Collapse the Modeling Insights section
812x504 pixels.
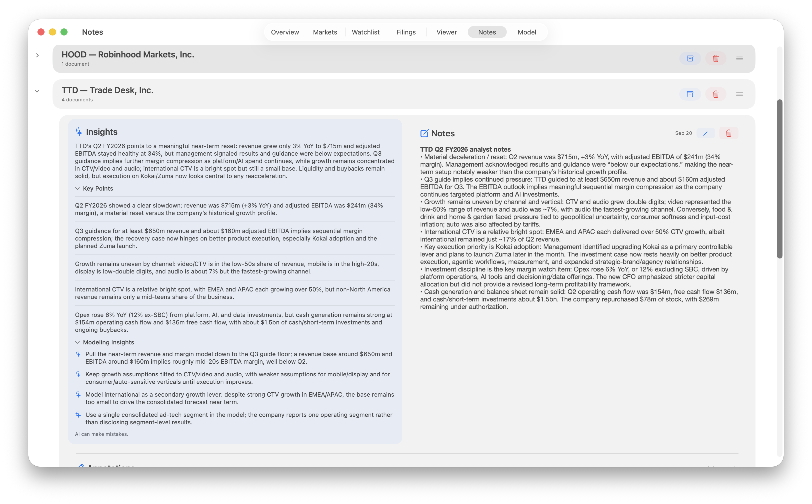click(77, 342)
